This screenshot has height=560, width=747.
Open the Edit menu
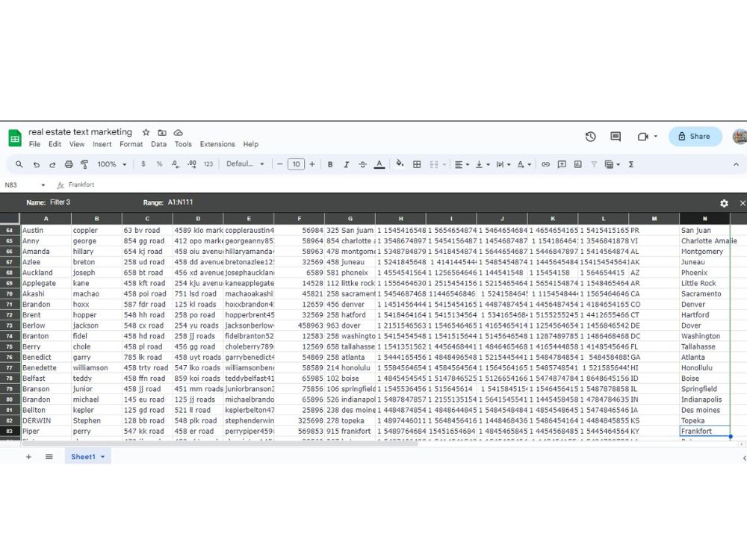(x=55, y=144)
